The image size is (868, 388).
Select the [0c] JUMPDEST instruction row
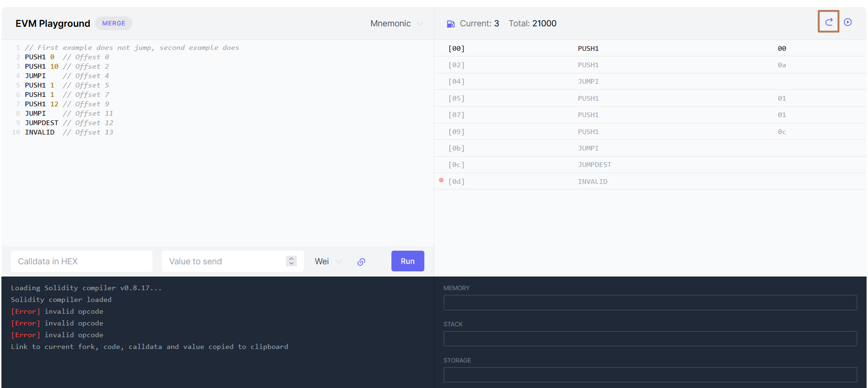coord(649,165)
